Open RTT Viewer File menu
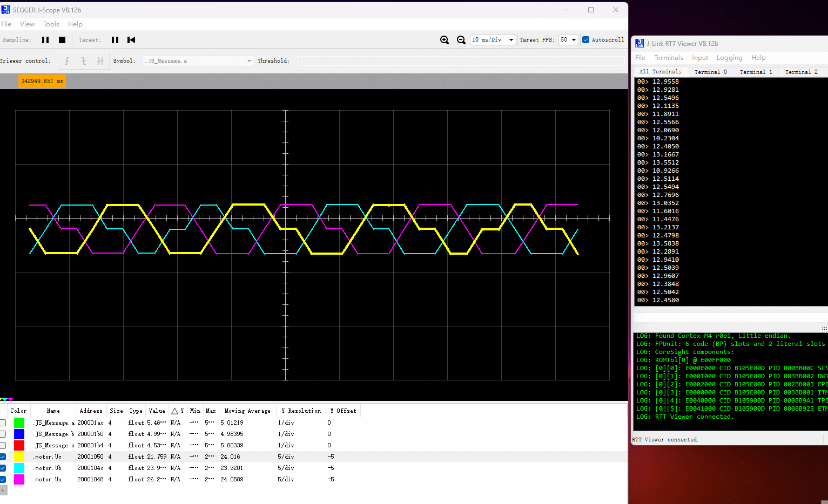Image resolution: width=828 pixels, height=504 pixels. (x=641, y=58)
